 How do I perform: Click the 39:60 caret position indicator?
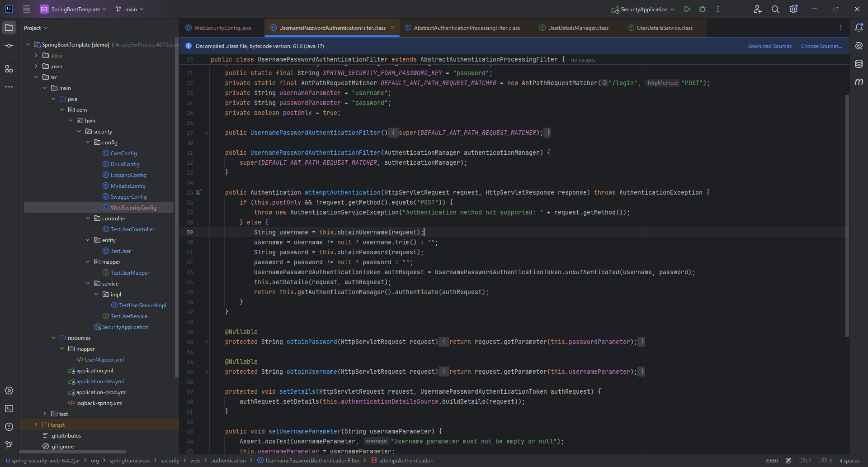click(771, 461)
